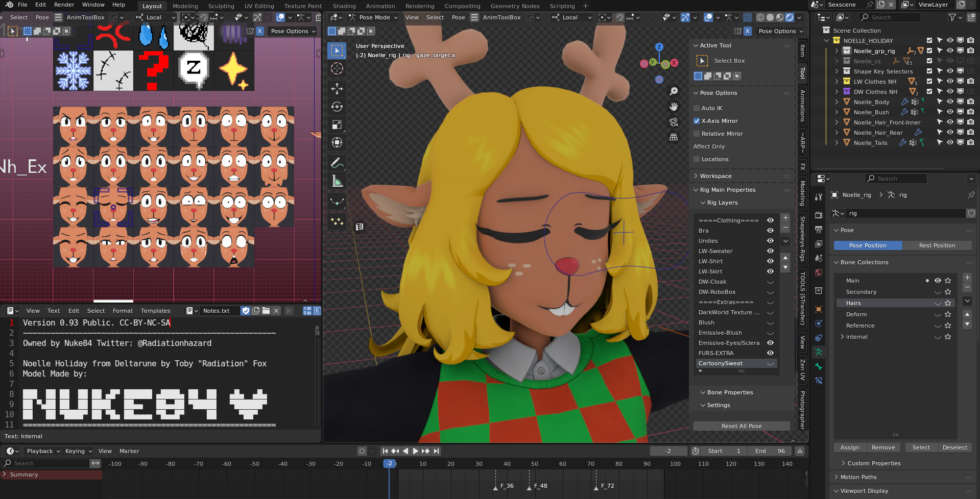Click the F_48 timeline marker

coord(530,487)
